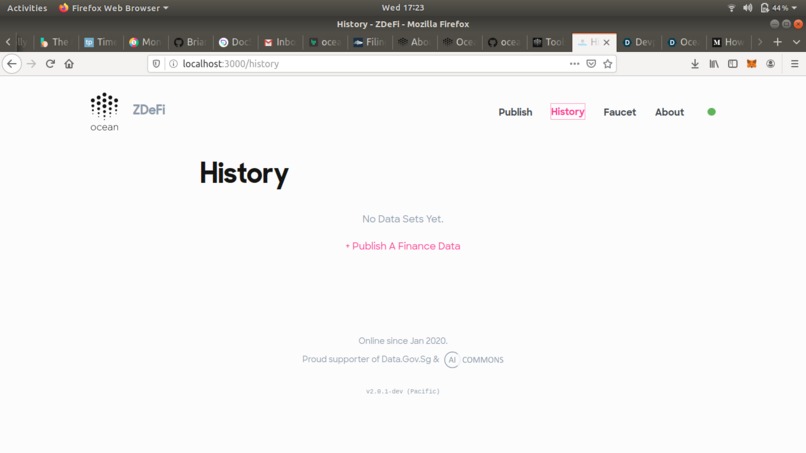Viewport: 806px width, 453px height.
Task: Show site information icon in address bar
Action: point(173,64)
